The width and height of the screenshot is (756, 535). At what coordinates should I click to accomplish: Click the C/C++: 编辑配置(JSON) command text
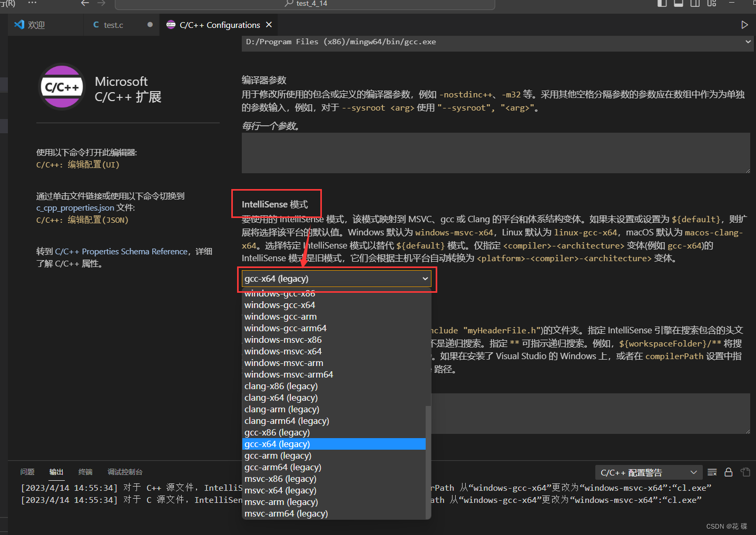click(x=82, y=220)
